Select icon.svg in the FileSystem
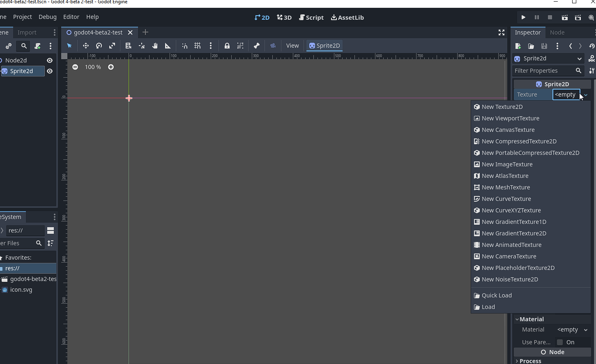The width and height of the screenshot is (596, 364). [x=21, y=290]
